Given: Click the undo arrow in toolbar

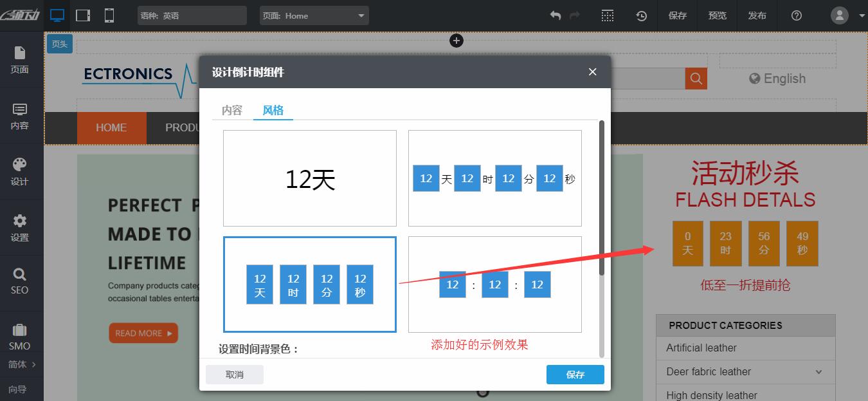Looking at the screenshot, I should pyautogui.click(x=554, y=15).
